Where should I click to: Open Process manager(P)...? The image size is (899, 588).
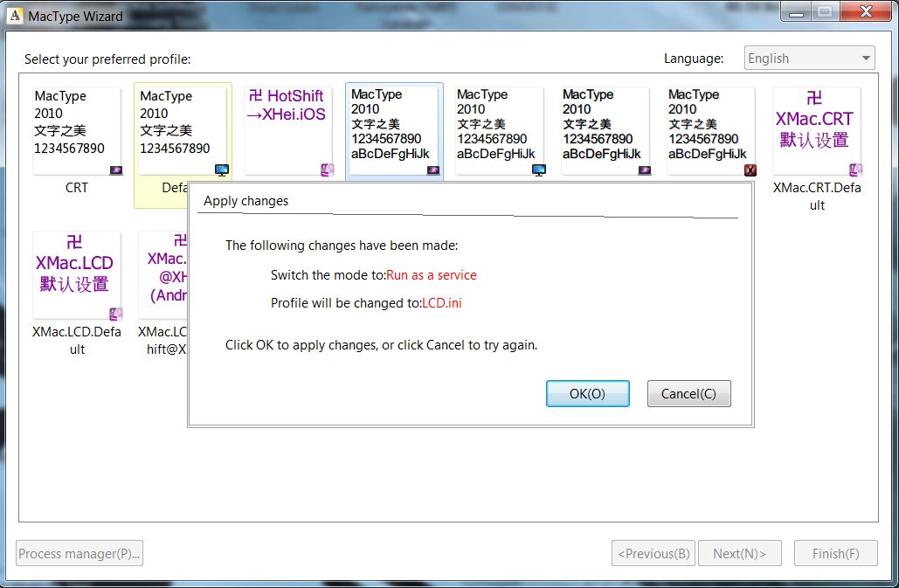pos(80,553)
